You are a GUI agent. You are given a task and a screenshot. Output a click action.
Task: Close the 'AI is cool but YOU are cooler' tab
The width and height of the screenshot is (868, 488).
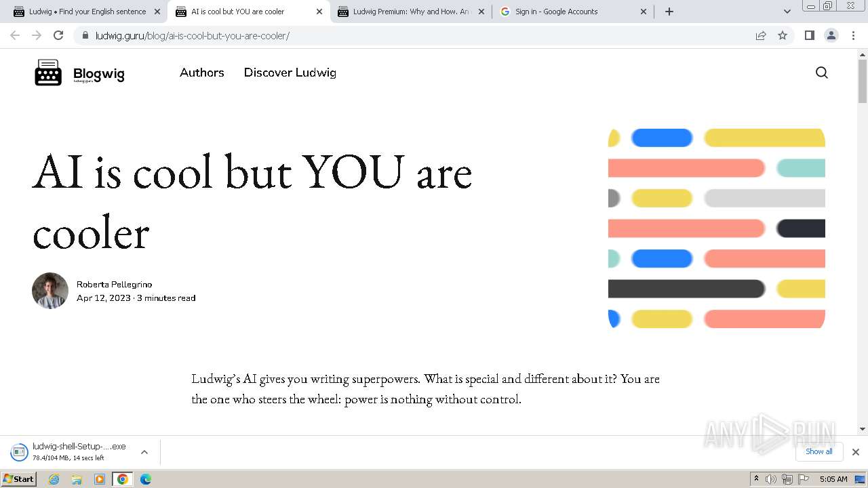point(319,12)
